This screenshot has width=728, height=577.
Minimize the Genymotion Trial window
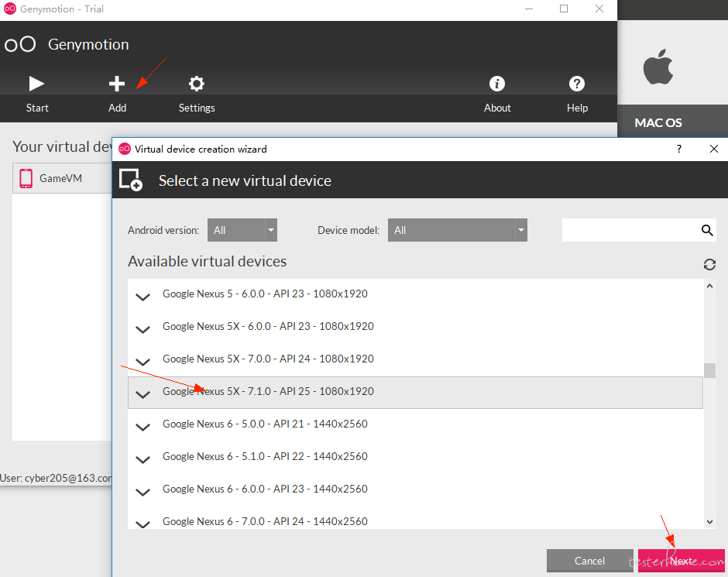[x=528, y=9]
